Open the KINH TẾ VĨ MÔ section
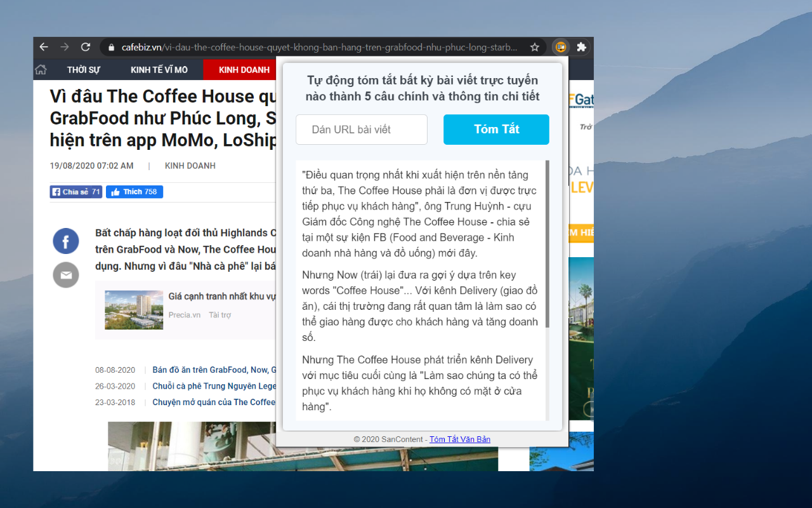Screen dimensions: 812x508 (159, 70)
